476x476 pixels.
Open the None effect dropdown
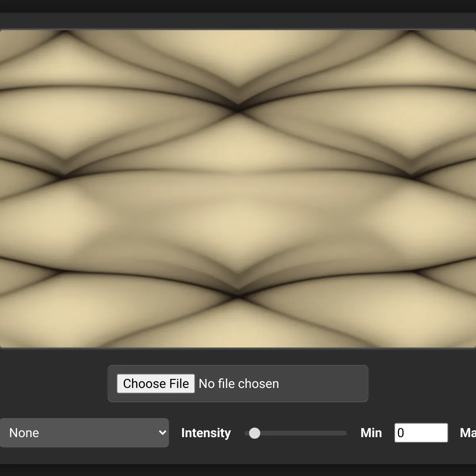coord(84,433)
